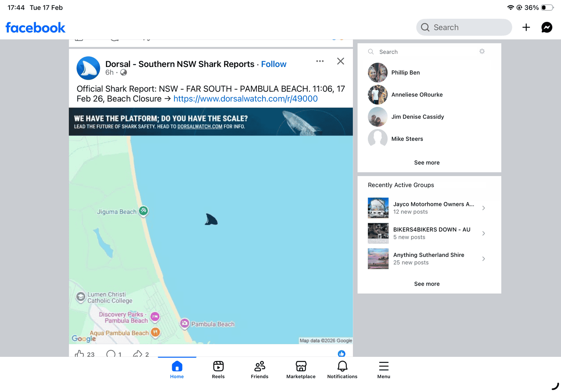Open the Notifications tab
This screenshot has width=561, height=392.
pyautogui.click(x=342, y=369)
